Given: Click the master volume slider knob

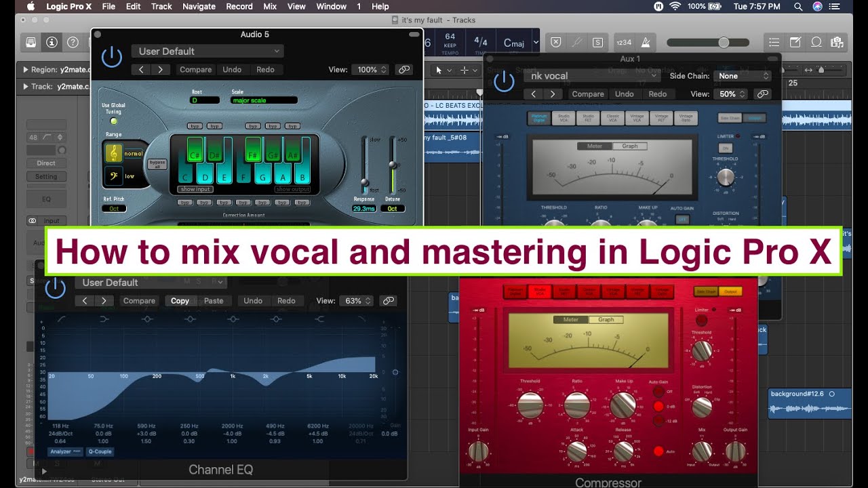Looking at the screenshot, I should 724,42.
